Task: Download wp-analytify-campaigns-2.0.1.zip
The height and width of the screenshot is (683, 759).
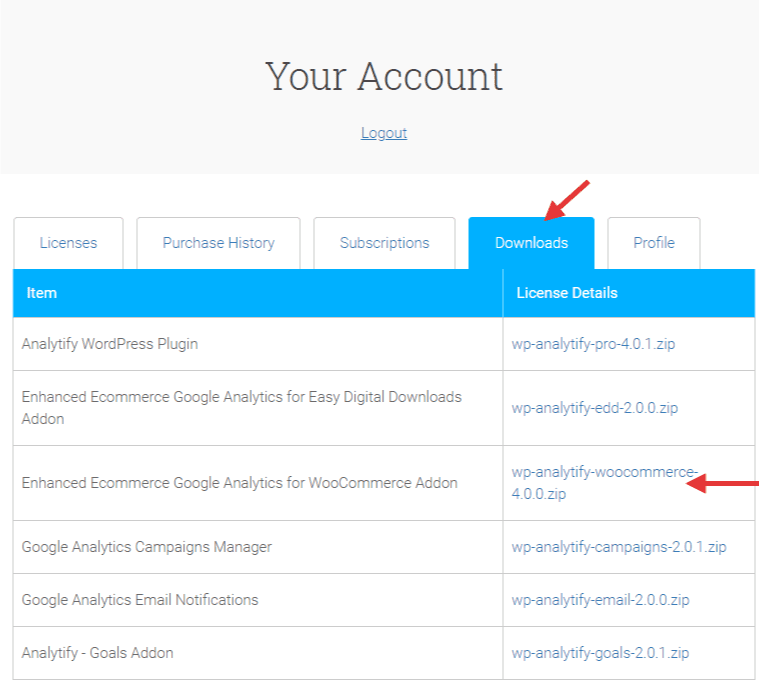Action: tap(619, 547)
